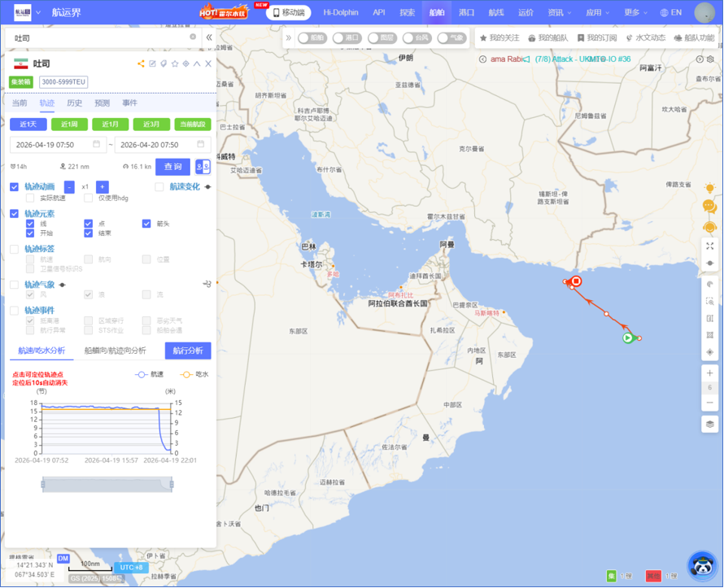Click the 查询 query button
Viewport: 724px width, 588px height.
[172, 166]
